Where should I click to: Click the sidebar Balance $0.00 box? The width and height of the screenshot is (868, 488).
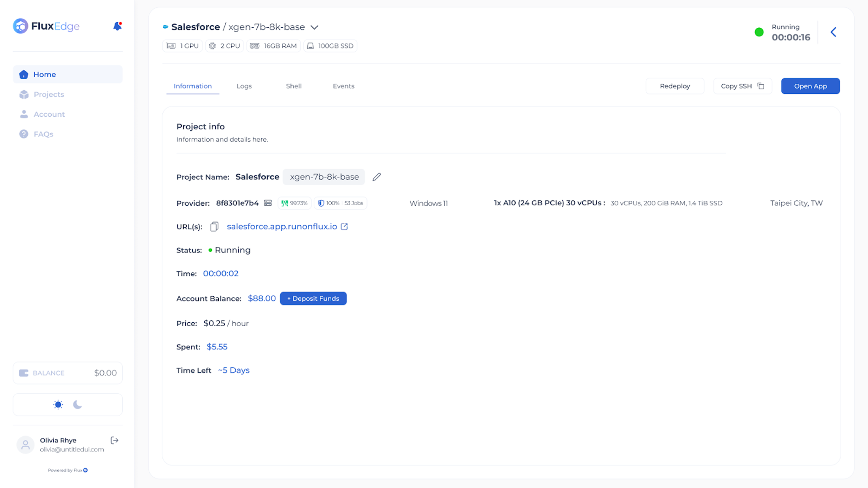click(68, 373)
